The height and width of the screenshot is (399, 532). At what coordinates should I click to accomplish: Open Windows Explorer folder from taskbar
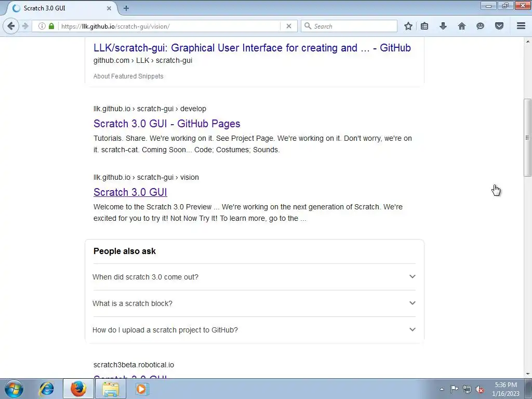point(111,389)
